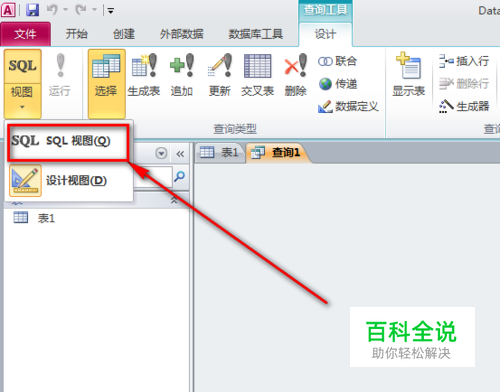Choose the 追加 append query
The image size is (500, 392).
[182, 76]
